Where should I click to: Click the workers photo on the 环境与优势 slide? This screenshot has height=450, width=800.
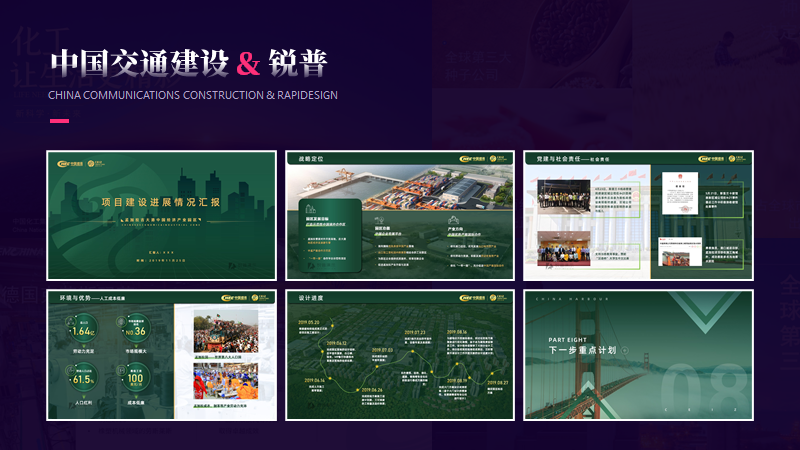point(226,381)
